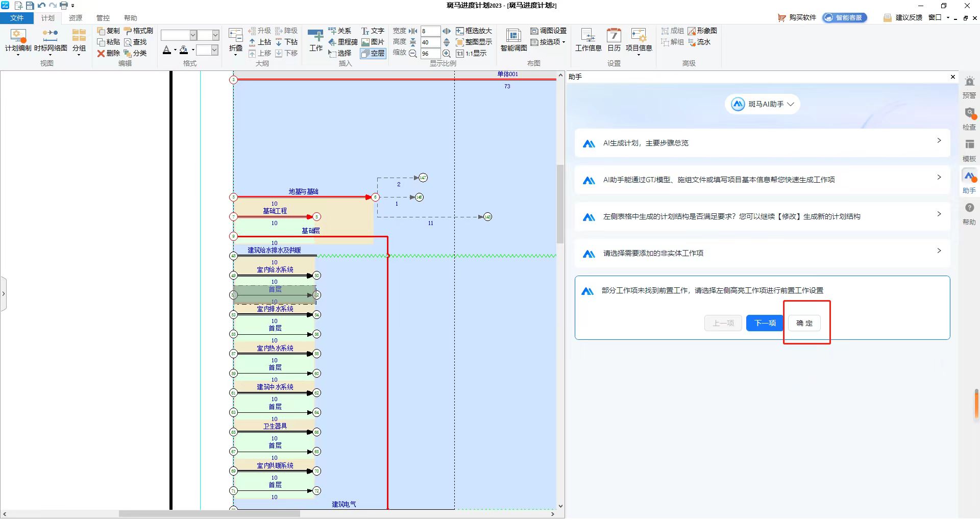Open the 分类 classify tool
The height and width of the screenshot is (520, 980).
point(135,53)
